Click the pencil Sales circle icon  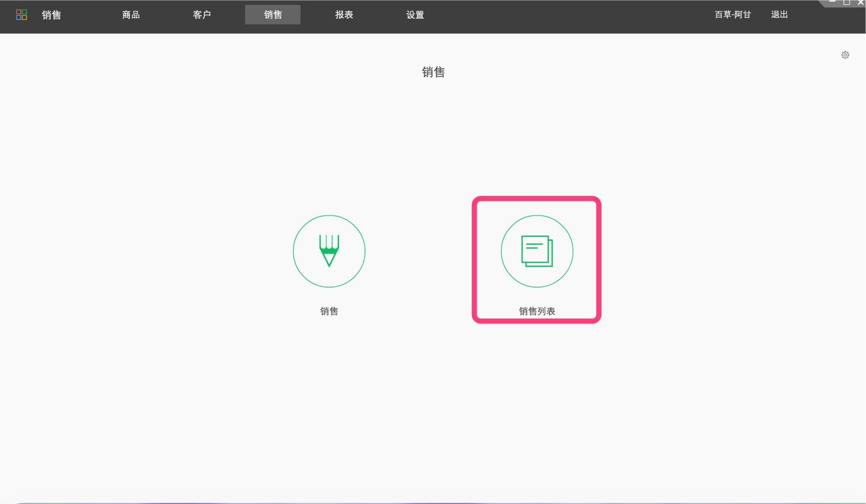coord(329,251)
